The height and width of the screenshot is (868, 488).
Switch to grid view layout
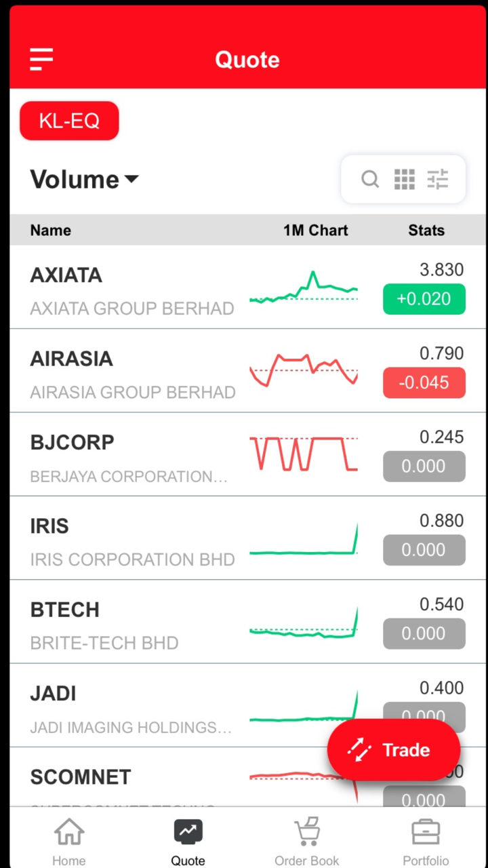405,179
